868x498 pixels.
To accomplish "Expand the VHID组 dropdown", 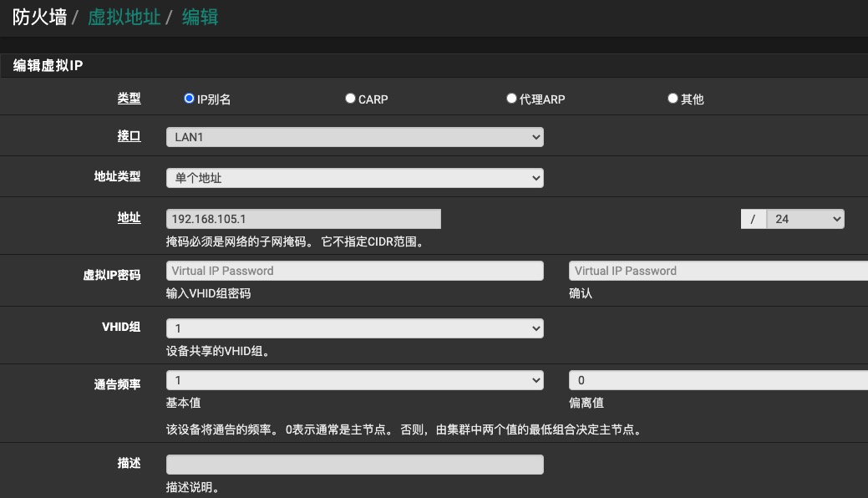I will (x=354, y=328).
